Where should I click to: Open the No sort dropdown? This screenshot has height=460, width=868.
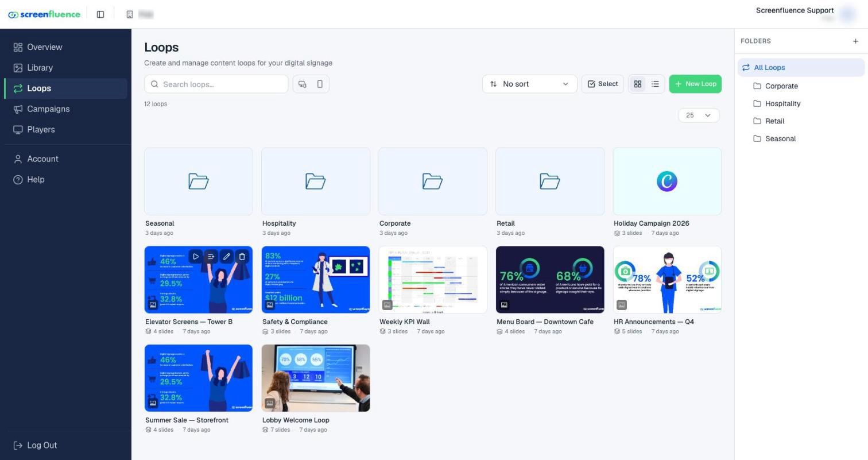(x=529, y=84)
